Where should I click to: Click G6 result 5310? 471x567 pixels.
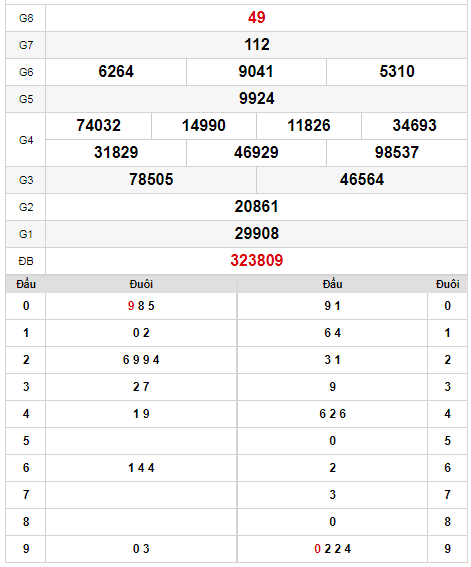click(397, 71)
